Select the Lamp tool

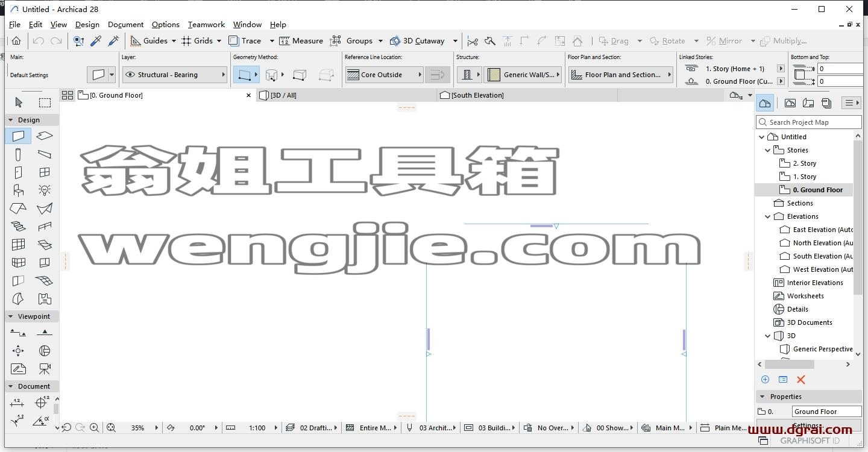click(45, 190)
